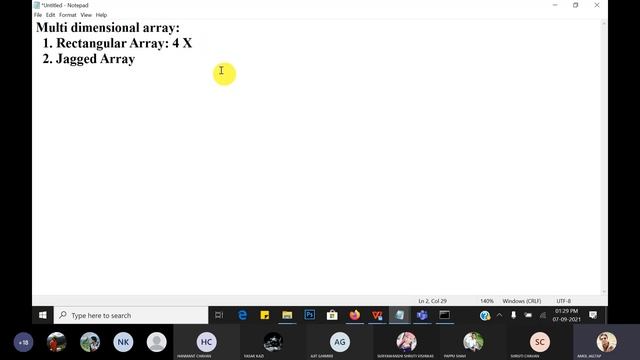Click the network signal tray icon
The height and width of the screenshot is (360, 640).
(x=542, y=315)
